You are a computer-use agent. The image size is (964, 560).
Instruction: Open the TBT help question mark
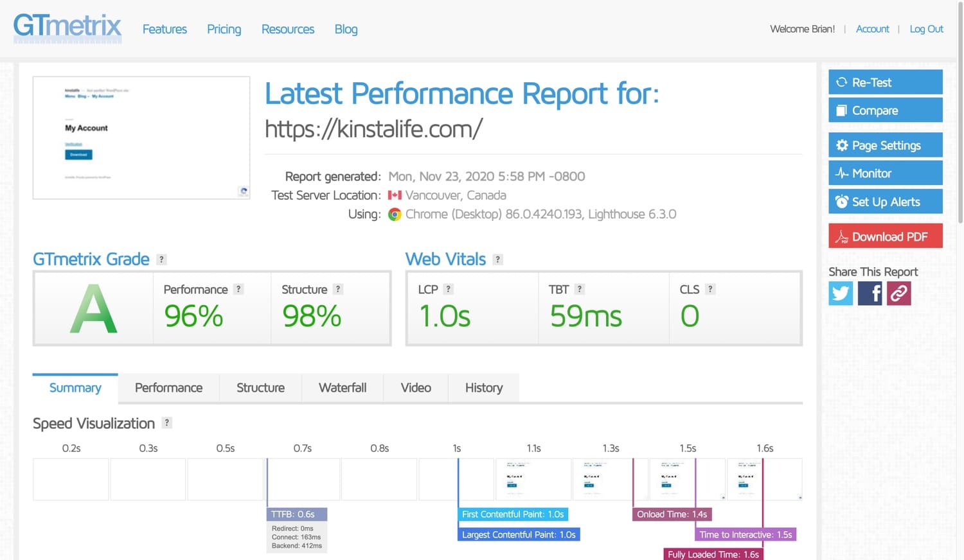tap(579, 289)
